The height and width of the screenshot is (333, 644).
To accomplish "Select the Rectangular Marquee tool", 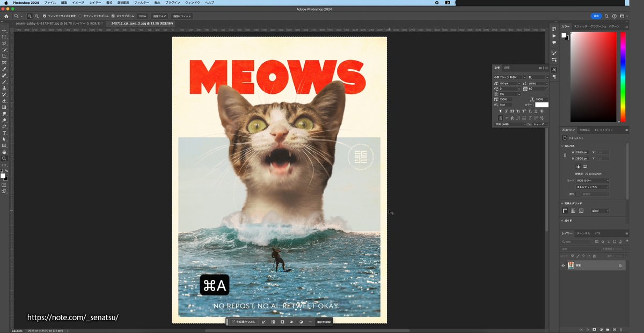I will [4, 37].
